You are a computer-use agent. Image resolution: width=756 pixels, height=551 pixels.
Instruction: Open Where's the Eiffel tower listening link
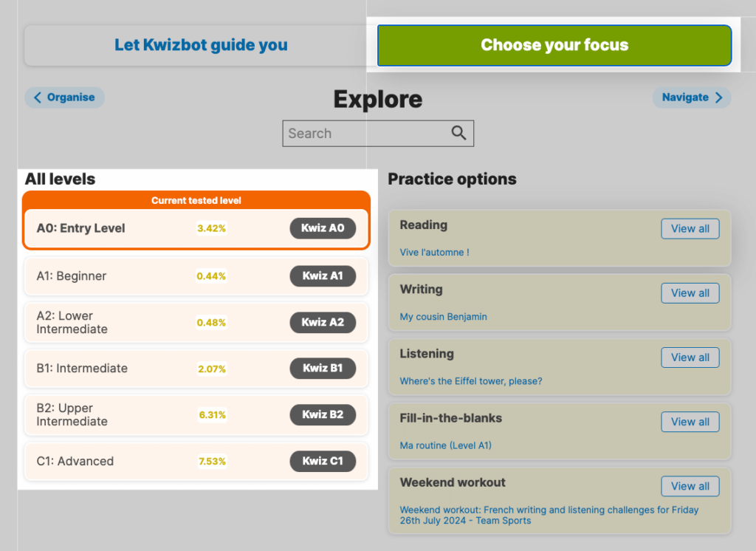[x=470, y=381]
